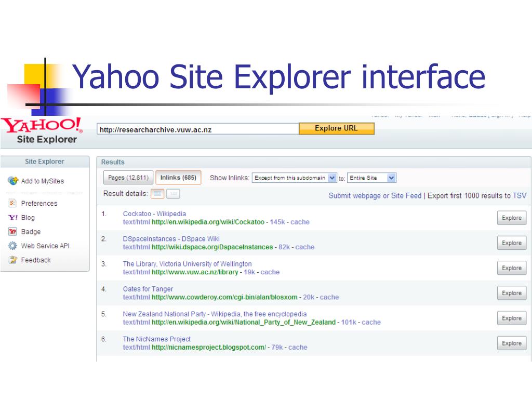The height and width of the screenshot is (399, 532).
Task: Click the cowderoy.com cgi-bin URL
Action: [x=224, y=297]
